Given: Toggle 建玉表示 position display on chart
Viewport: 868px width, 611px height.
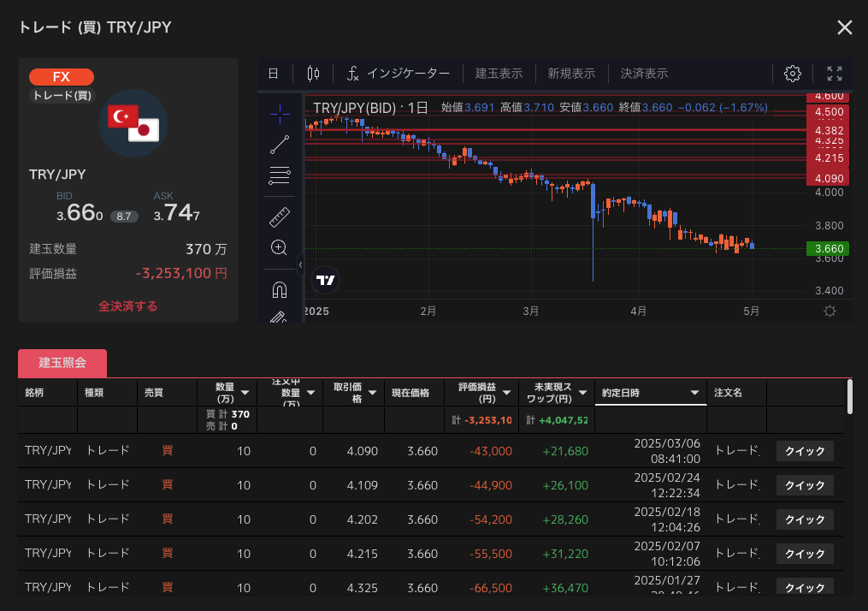Looking at the screenshot, I should coord(499,74).
